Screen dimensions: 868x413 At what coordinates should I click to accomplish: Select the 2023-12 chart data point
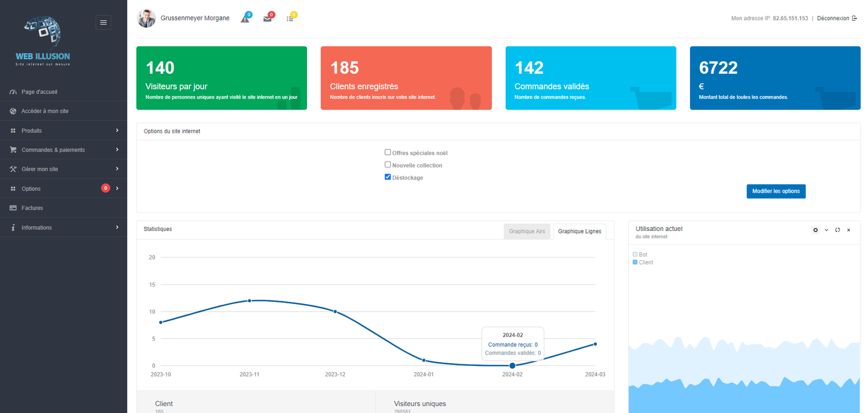(335, 312)
